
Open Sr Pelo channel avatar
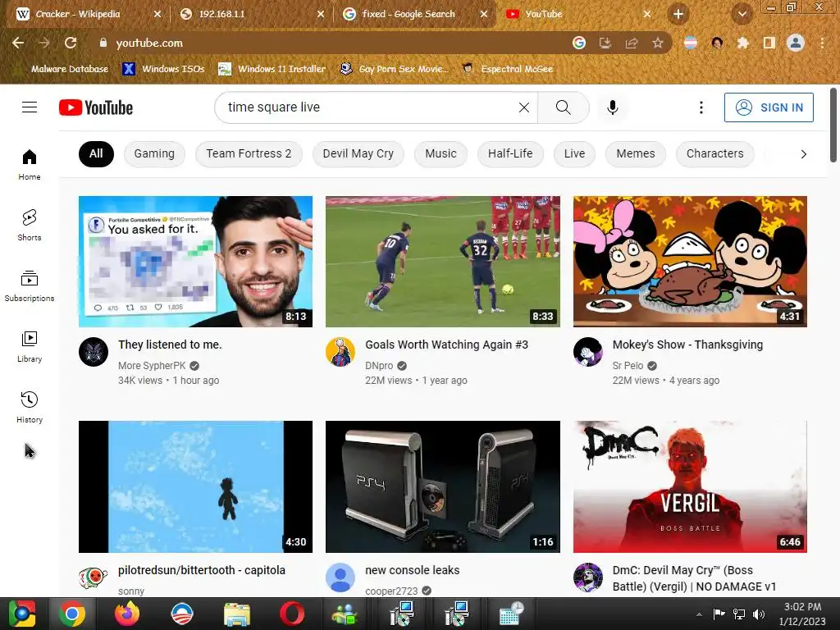587,352
